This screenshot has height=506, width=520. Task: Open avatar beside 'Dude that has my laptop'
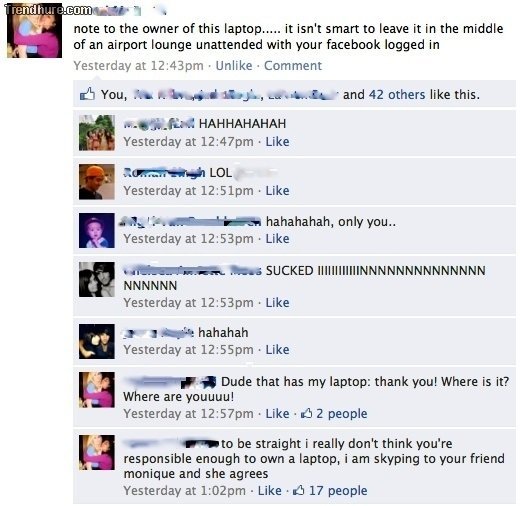click(97, 390)
